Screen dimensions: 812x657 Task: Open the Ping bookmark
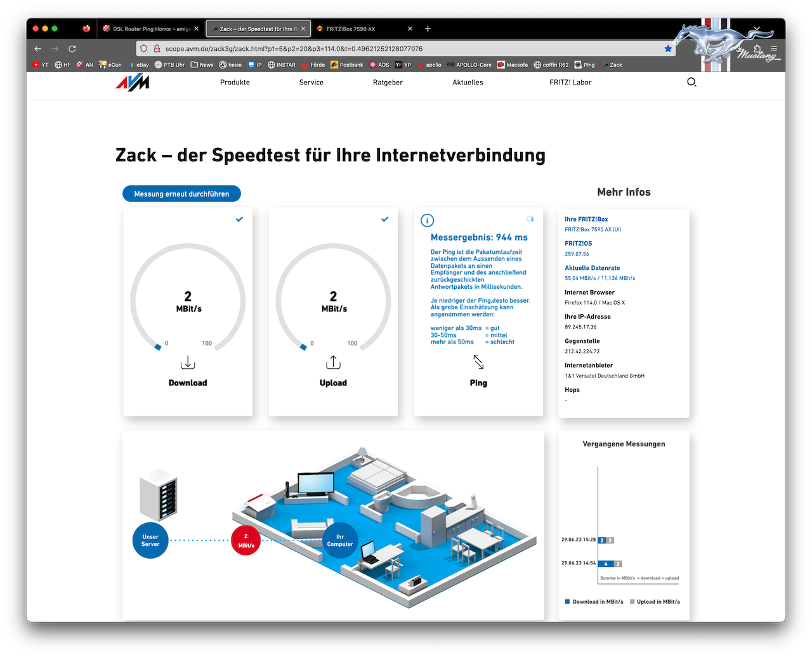click(x=585, y=65)
